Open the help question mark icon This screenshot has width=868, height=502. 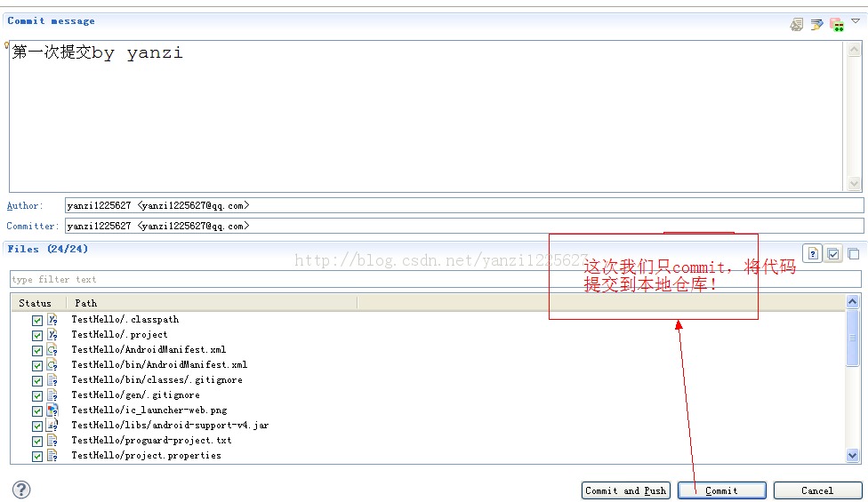[21, 490]
